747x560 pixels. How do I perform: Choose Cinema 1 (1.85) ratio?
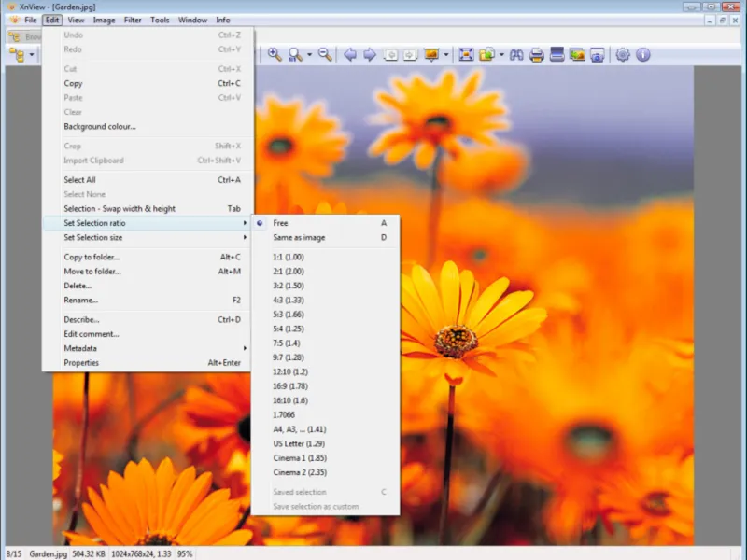(x=326, y=458)
